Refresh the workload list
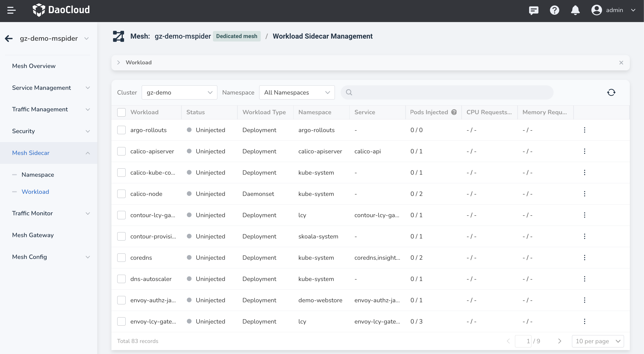Image resolution: width=644 pixels, height=354 pixels. coord(611,92)
